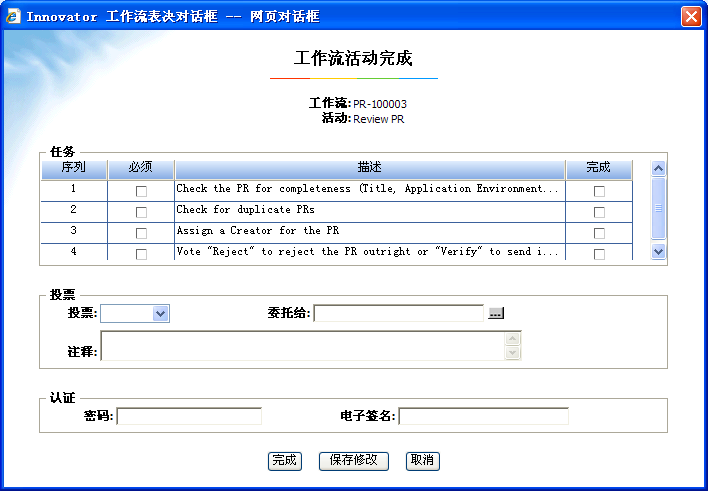Focus the 密码 password field
The height and width of the screenshot is (491, 708).
[189, 416]
